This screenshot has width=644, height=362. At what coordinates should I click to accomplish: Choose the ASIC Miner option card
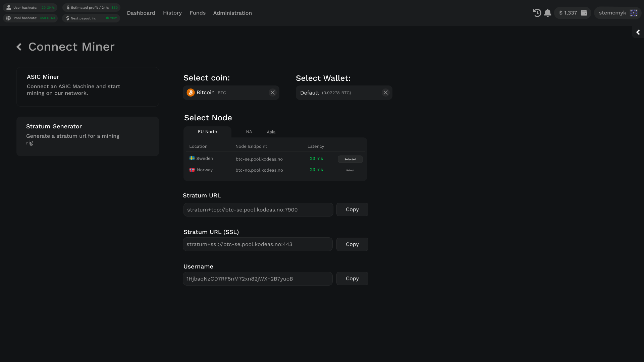[88, 87]
